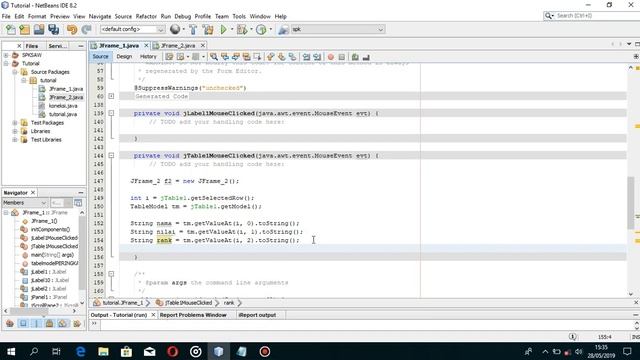Switch to the JFrame_2.java editor tab
This screenshot has height=360, width=640.
pyautogui.click(x=178, y=45)
